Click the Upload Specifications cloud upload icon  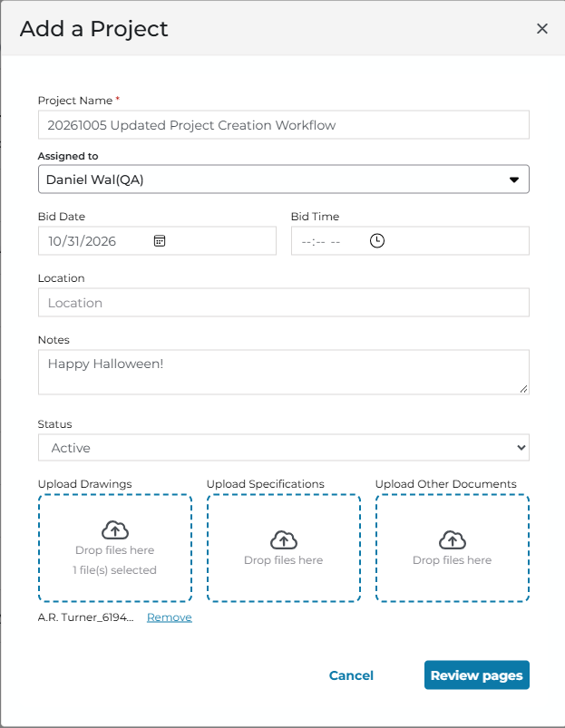click(284, 540)
